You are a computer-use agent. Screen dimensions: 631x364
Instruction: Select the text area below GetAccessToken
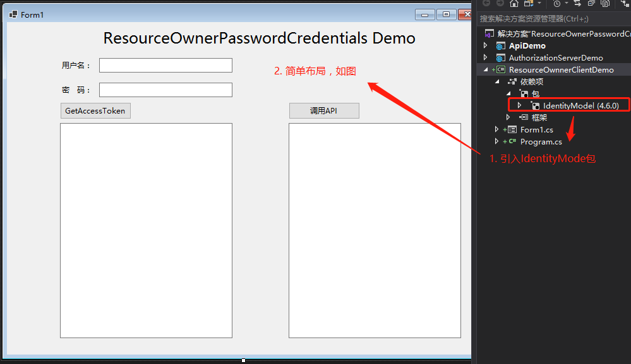(x=146, y=231)
